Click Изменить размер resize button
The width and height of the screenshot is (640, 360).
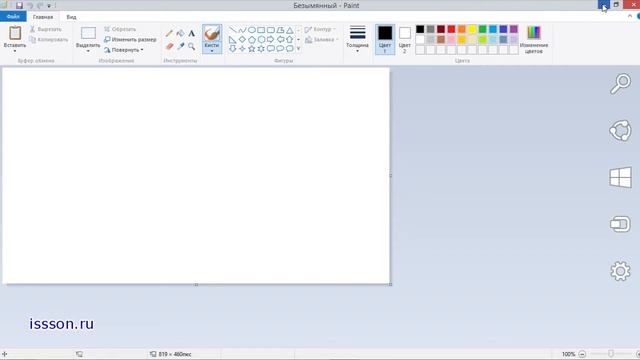coord(130,40)
